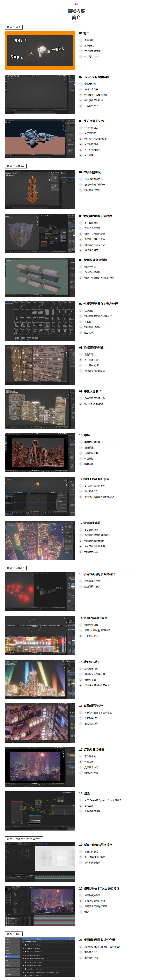154x980 pixels.
Task: Click lesson item 如何使用资源库
Action: [93, 327]
